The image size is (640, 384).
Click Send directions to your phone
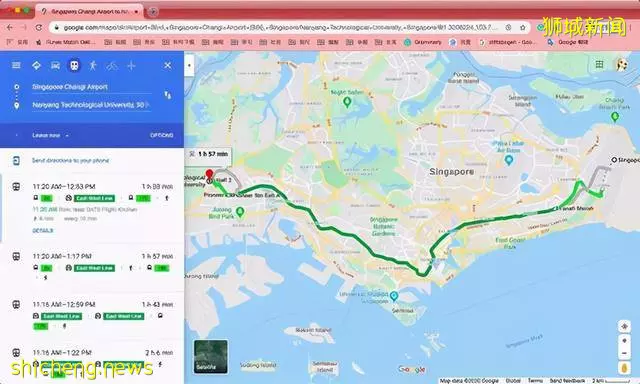coord(70,161)
